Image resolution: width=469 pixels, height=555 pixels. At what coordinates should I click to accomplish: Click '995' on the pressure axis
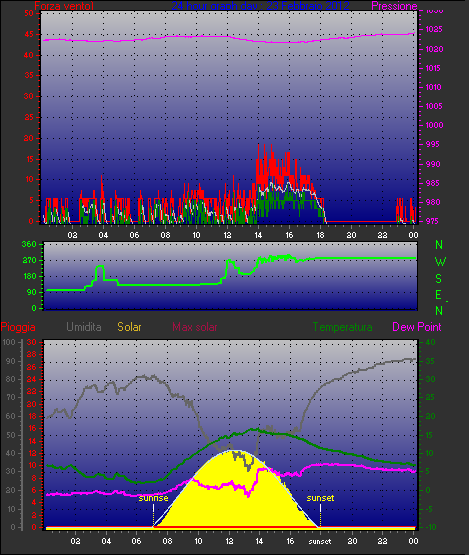click(x=433, y=144)
